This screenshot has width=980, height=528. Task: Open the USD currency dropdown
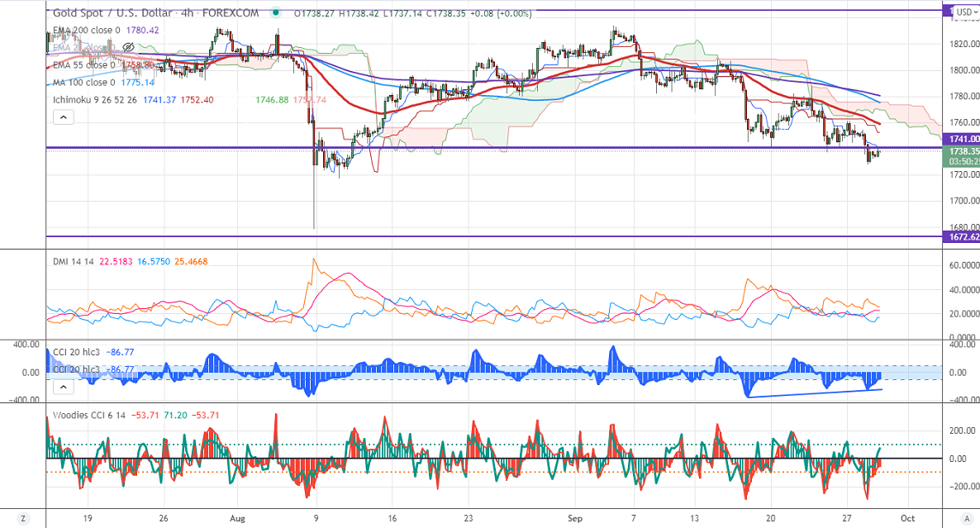pos(963,12)
